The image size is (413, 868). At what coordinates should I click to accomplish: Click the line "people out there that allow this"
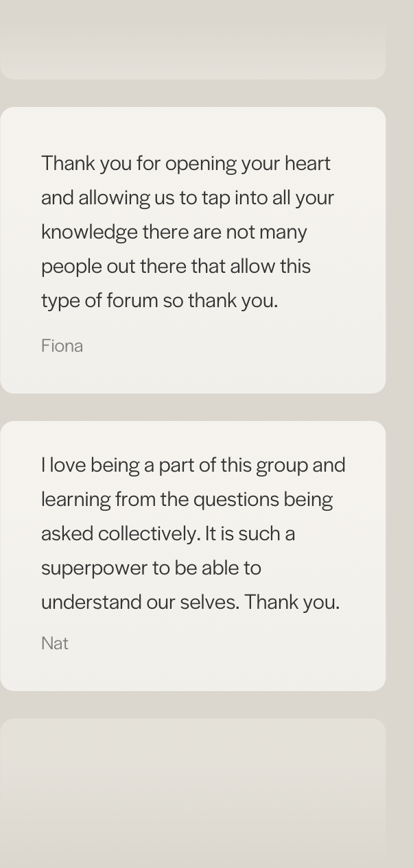pyautogui.click(x=176, y=267)
